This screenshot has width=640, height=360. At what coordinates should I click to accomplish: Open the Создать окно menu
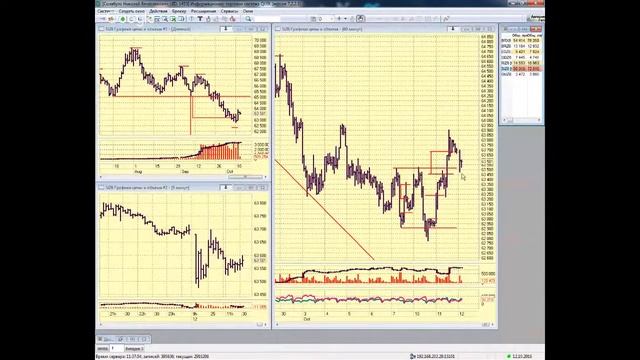(x=132, y=11)
